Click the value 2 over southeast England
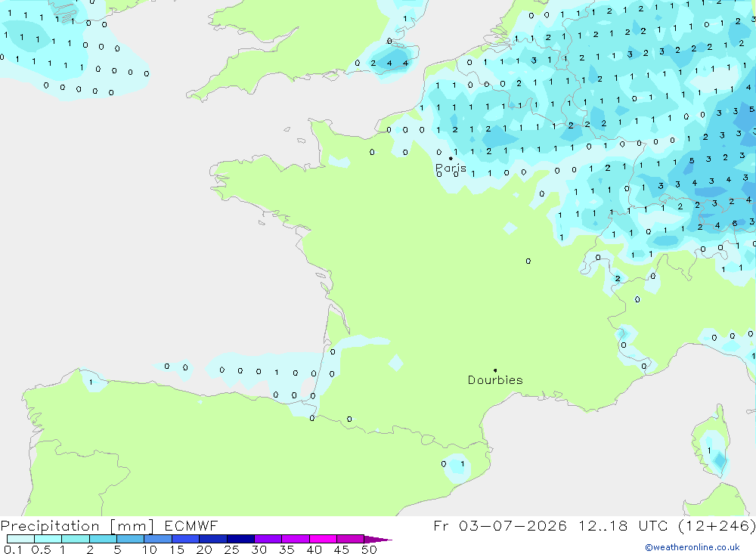The image size is (756, 554). point(373,63)
